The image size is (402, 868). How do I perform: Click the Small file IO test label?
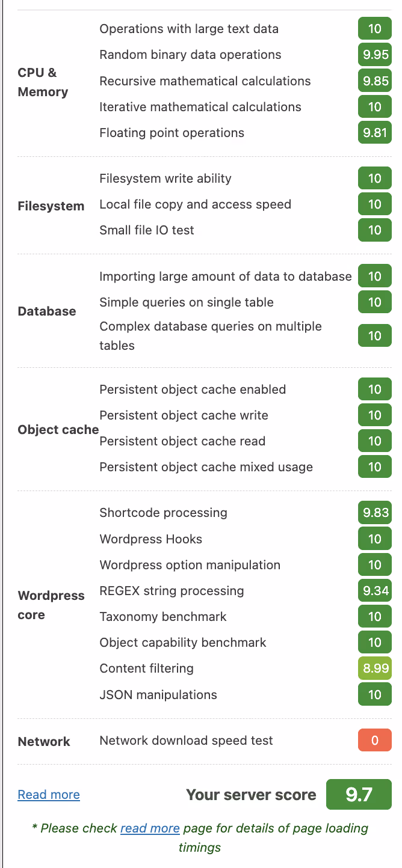(x=146, y=230)
